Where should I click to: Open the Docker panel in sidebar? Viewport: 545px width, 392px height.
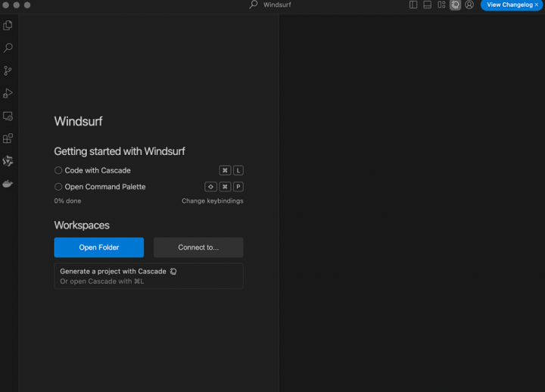click(x=8, y=184)
